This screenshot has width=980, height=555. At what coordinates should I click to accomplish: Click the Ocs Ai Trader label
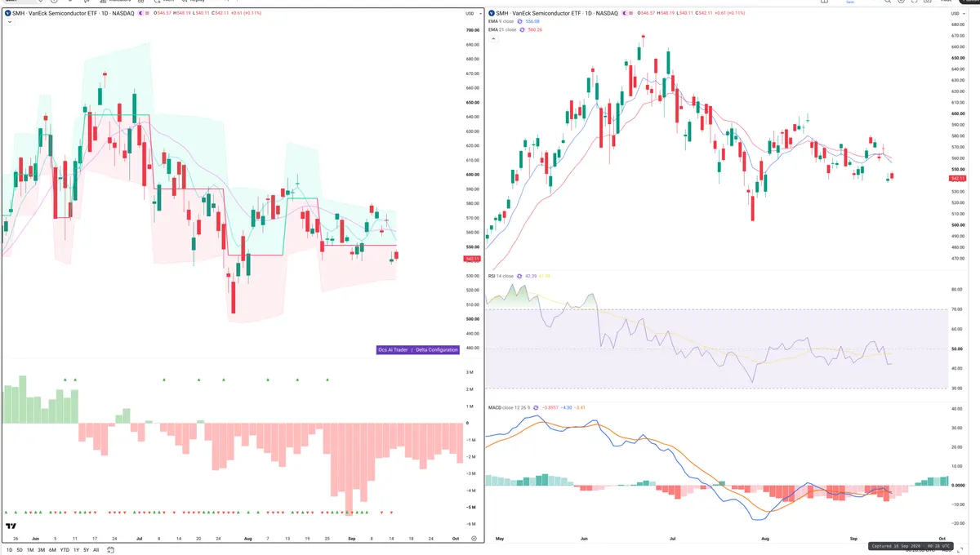(393, 349)
